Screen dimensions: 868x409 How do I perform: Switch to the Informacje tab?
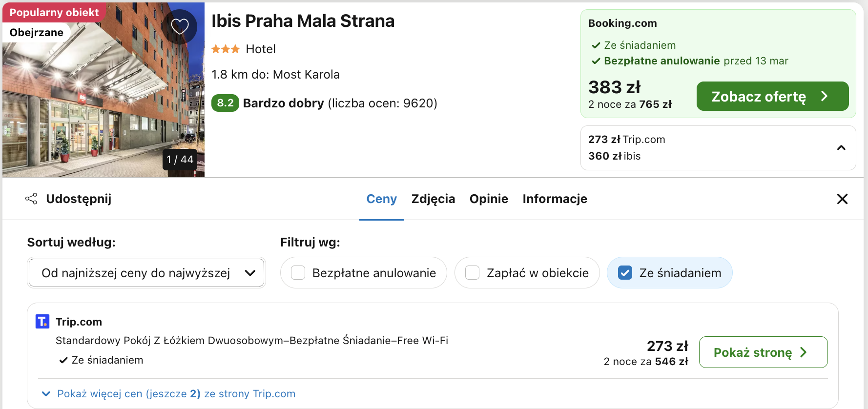pos(555,199)
